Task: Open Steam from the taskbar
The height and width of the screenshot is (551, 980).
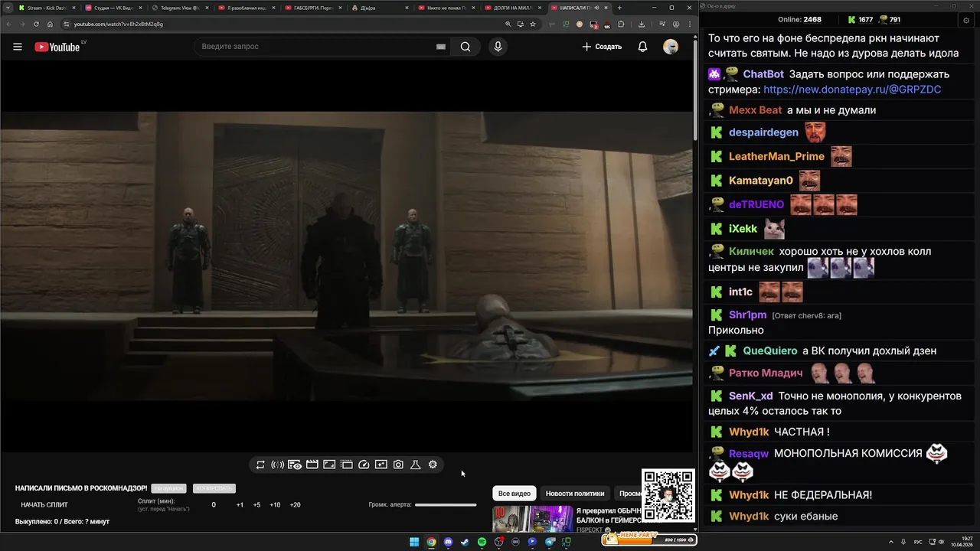Action: pyautogui.click(x=465, y=542)
